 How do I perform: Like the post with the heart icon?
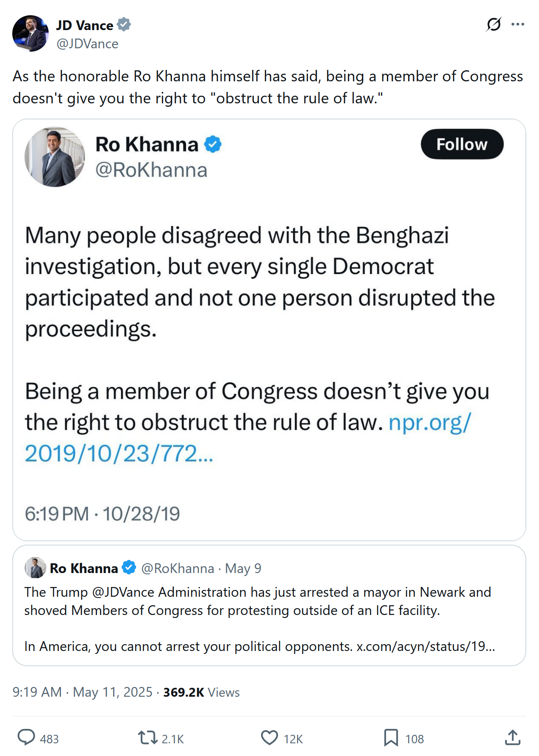[269, 737]
